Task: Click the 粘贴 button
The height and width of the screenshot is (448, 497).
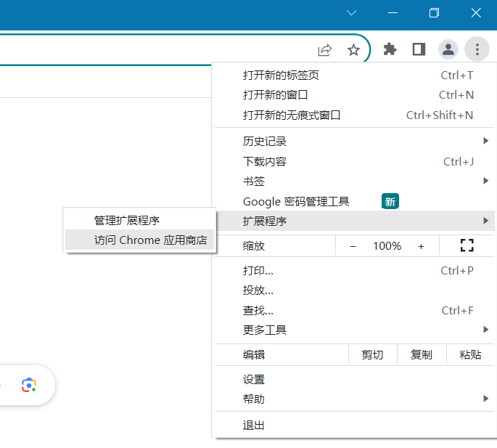Action: pos(470,354)
